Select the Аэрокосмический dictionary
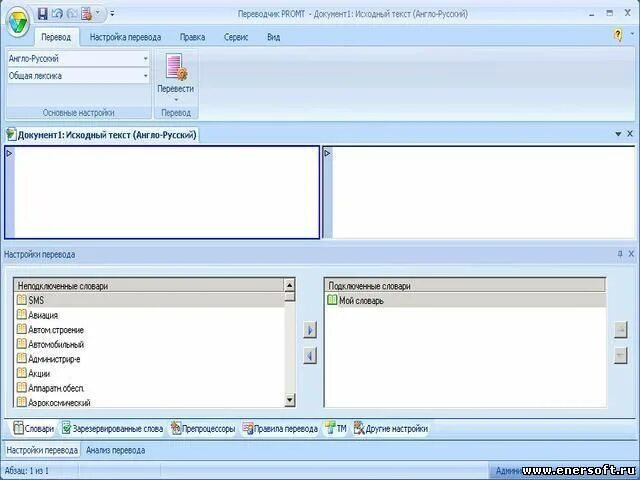This screenshot has height=480, width=640. [149, 402]
